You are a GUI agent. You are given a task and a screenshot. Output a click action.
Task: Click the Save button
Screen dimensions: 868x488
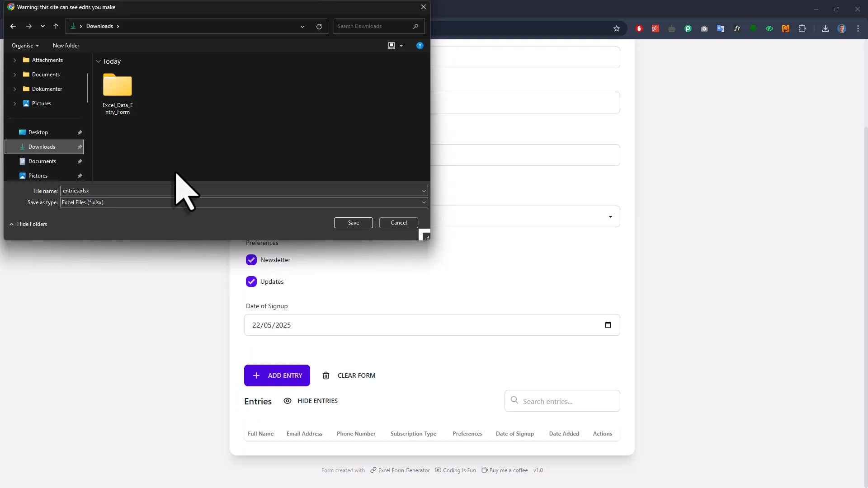point(353,223)
